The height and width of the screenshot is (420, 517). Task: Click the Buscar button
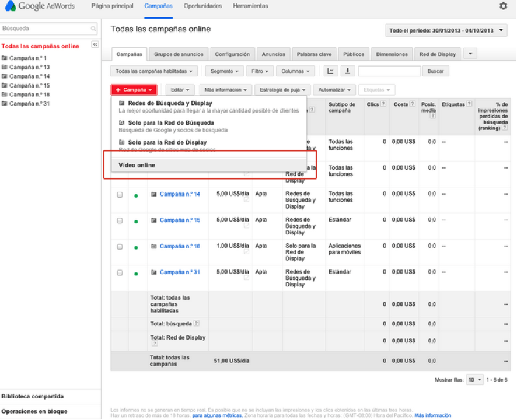435,71
